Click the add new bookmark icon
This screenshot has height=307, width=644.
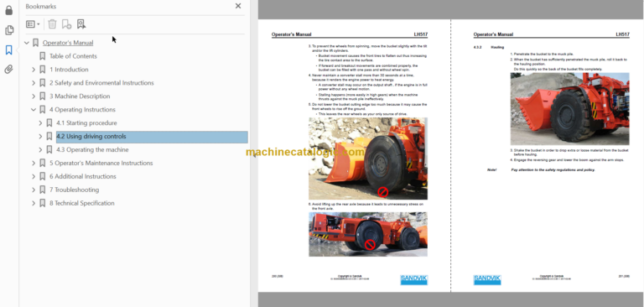(66, 24)
